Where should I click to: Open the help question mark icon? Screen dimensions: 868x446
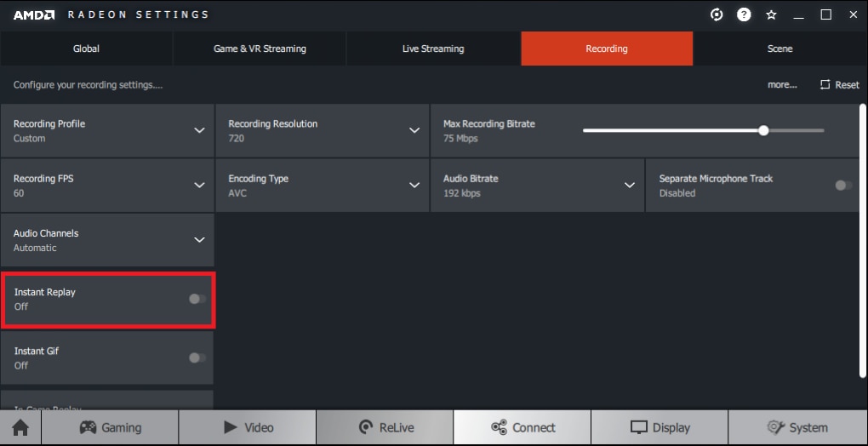tap(744, 15)
